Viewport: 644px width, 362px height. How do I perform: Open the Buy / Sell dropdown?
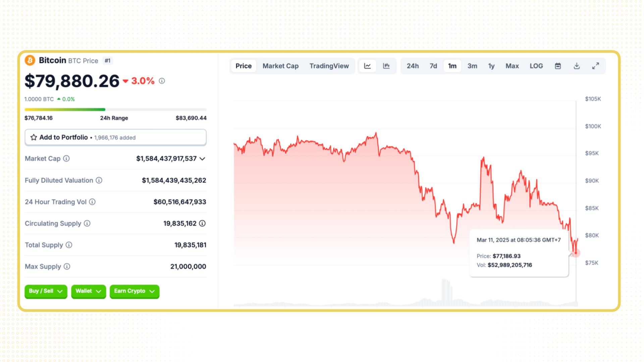[x=46, y=291]
